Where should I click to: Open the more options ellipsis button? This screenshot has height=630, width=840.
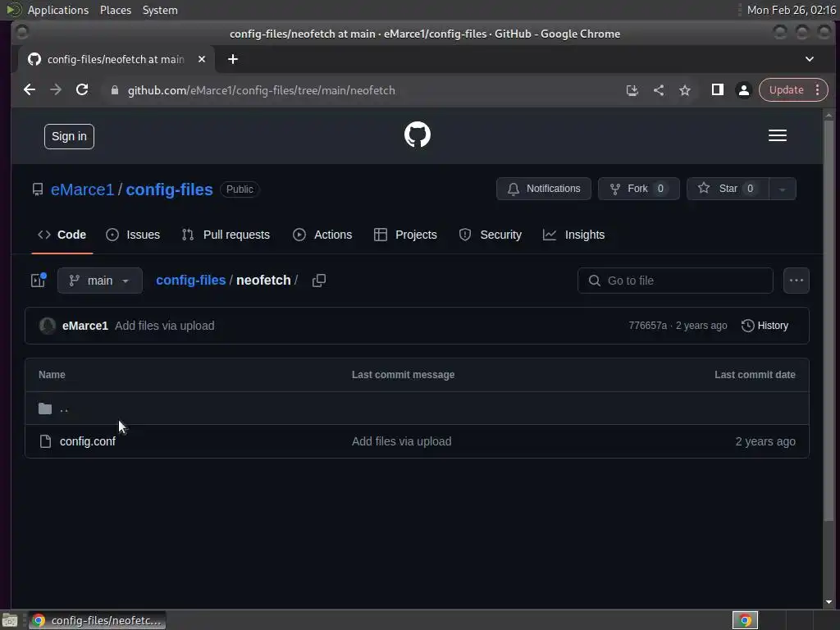point(796,281)
